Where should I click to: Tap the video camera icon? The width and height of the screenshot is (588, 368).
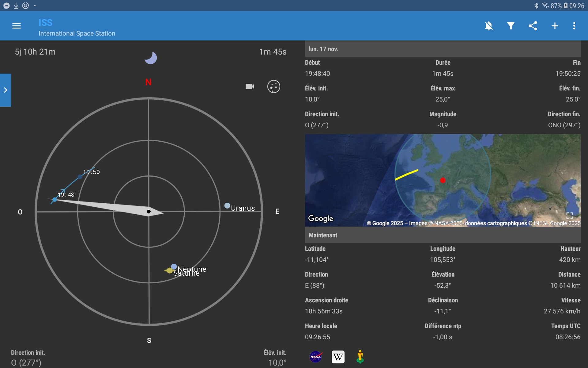[x=250, y=86]
